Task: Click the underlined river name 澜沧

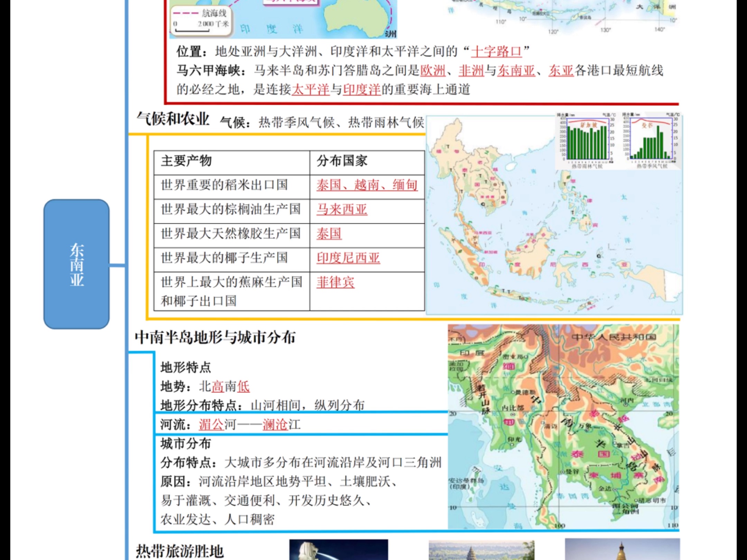Action: [275, 424]
